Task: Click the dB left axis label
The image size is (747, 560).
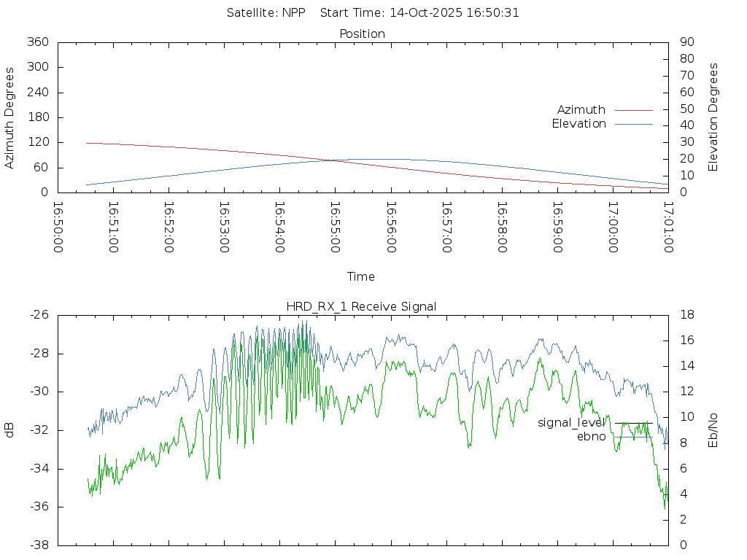Action: point(10,430)
